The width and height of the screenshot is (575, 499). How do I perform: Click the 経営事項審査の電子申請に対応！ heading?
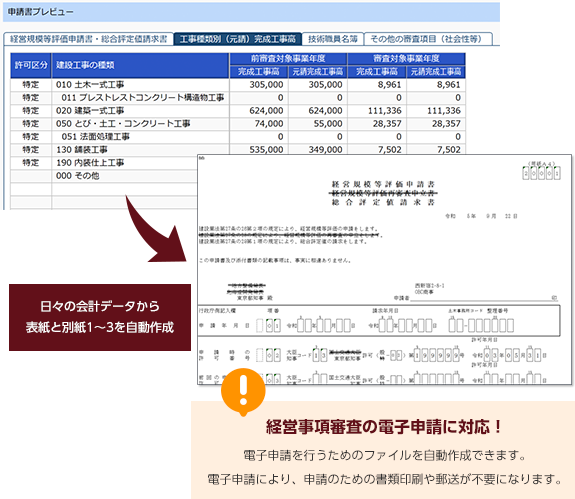coord(383,427)
